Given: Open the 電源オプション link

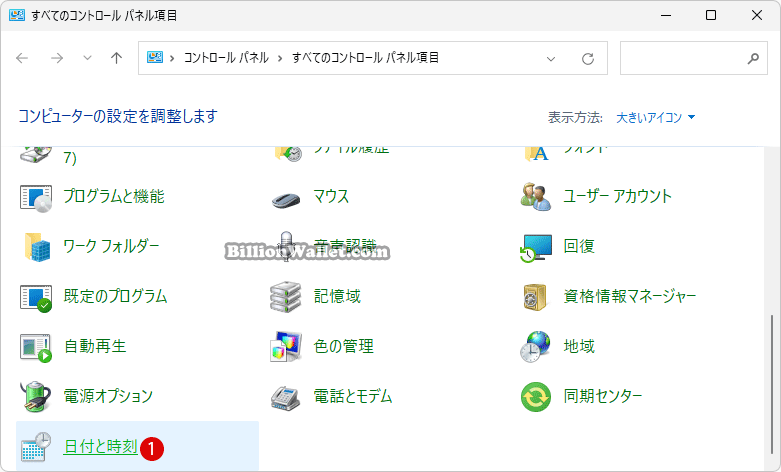Looking at the screenshot, I should [x=108, y=396].
